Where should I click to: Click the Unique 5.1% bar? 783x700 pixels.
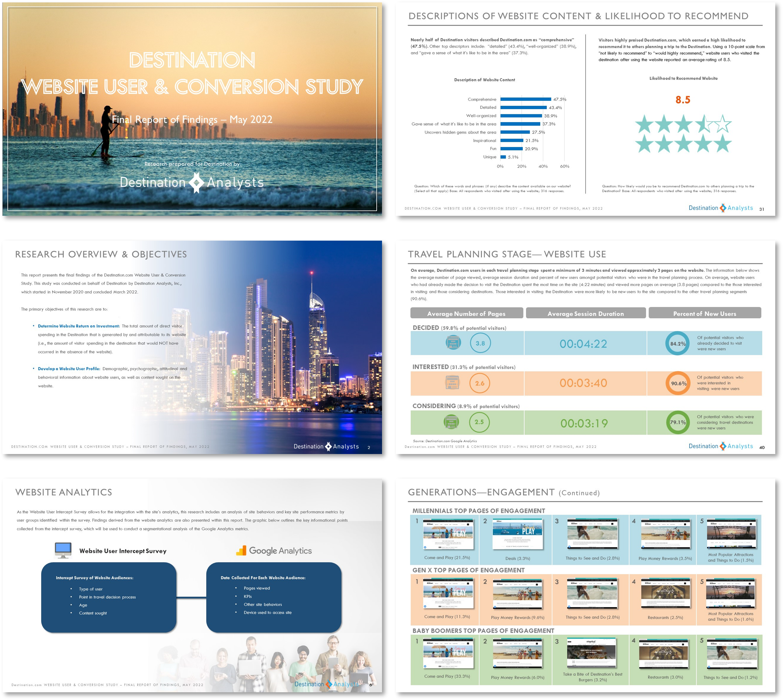click(x=503, y=157)
